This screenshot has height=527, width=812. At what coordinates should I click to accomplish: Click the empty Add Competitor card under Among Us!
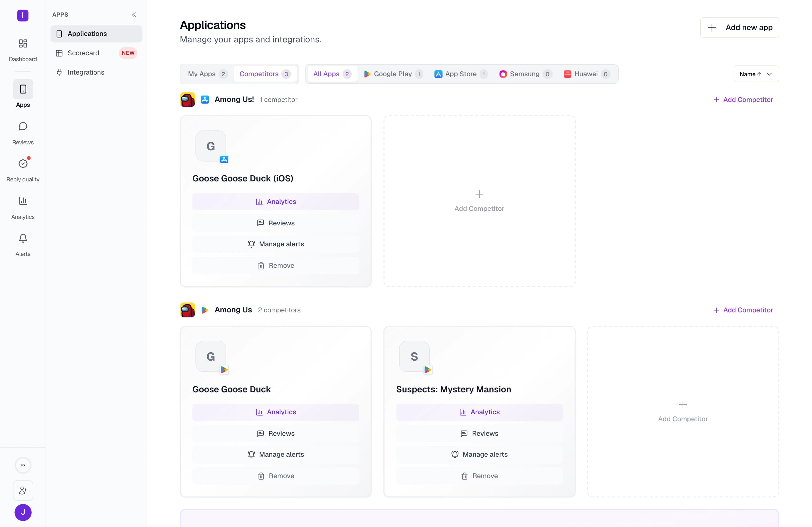click(x=479, y=201)
